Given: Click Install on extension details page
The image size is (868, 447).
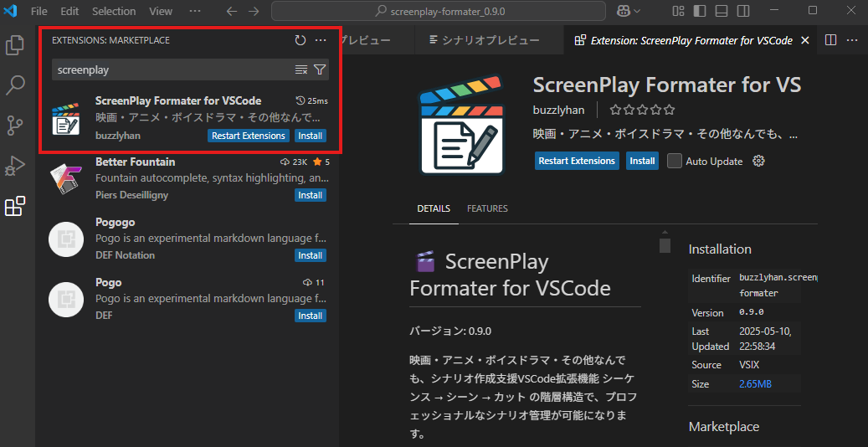Looking at the screenshot, I should [642, 161].
